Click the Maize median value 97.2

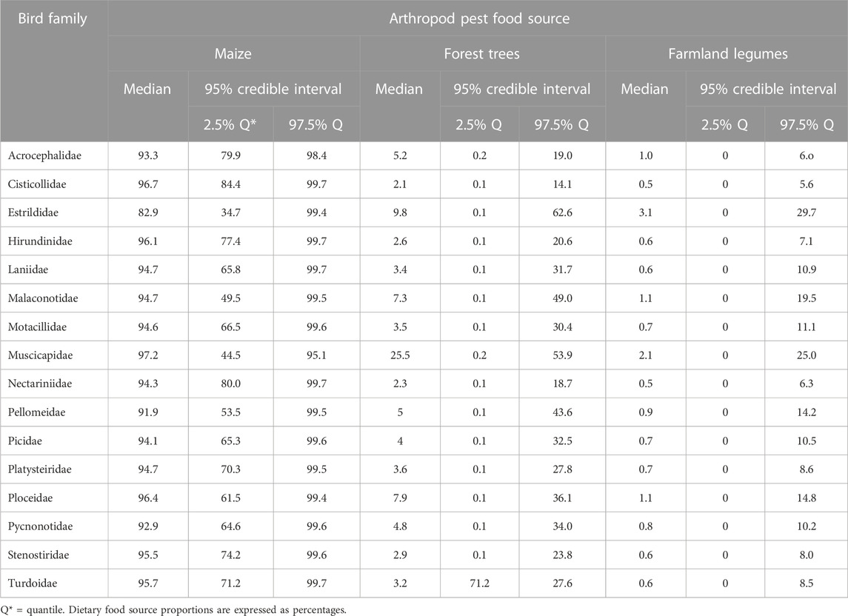point(147,355)
